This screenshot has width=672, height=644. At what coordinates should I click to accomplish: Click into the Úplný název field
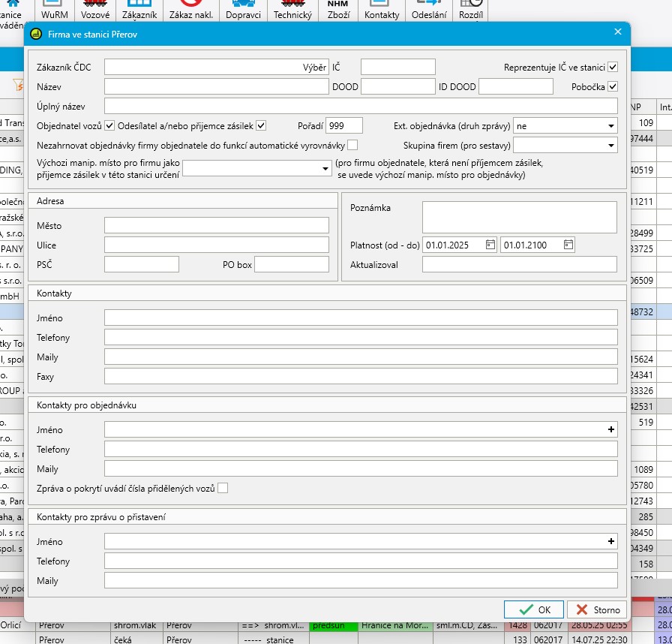click(361, 106)
